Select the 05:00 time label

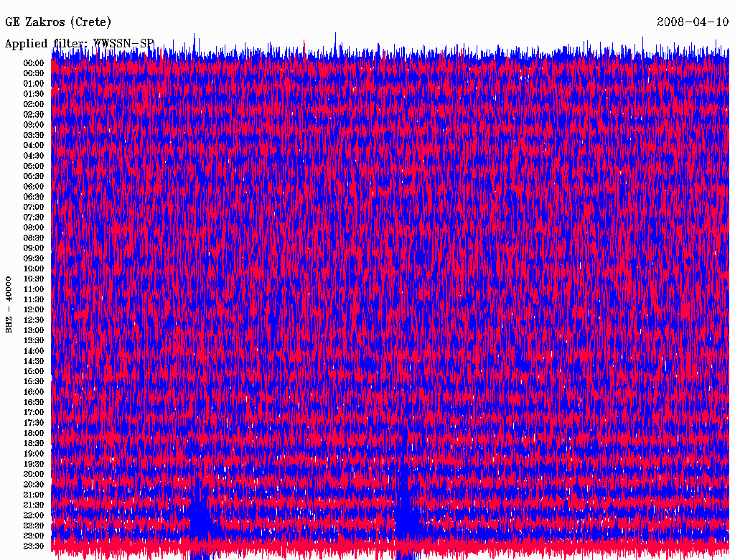pyautogui.click(x=34, y=166)
